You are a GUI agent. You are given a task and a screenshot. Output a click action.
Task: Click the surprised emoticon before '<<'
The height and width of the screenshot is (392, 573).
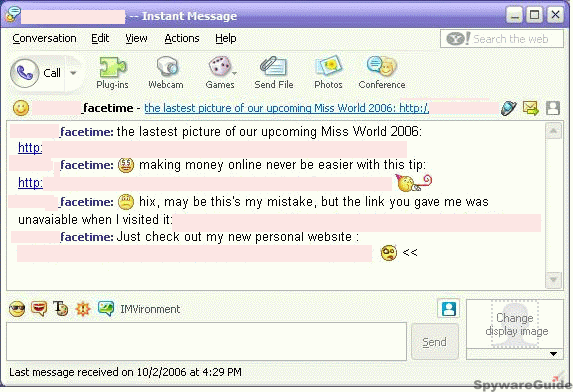point(388,253)
